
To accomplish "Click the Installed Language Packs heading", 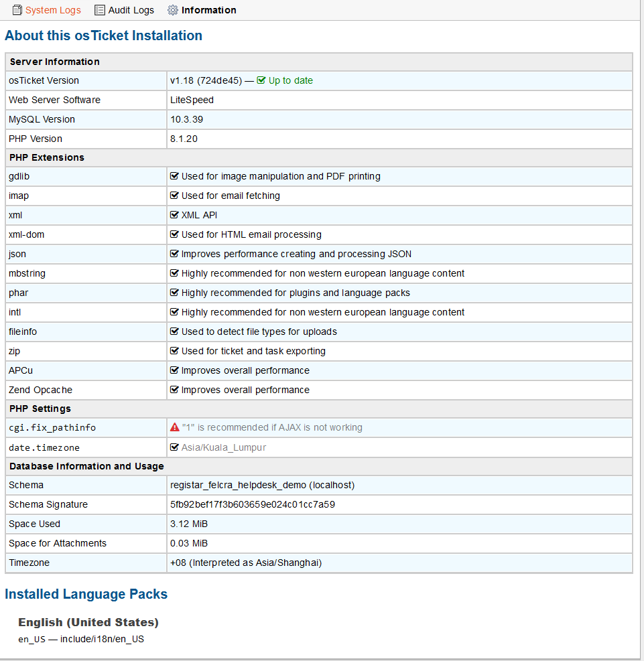I will (86, 594).
